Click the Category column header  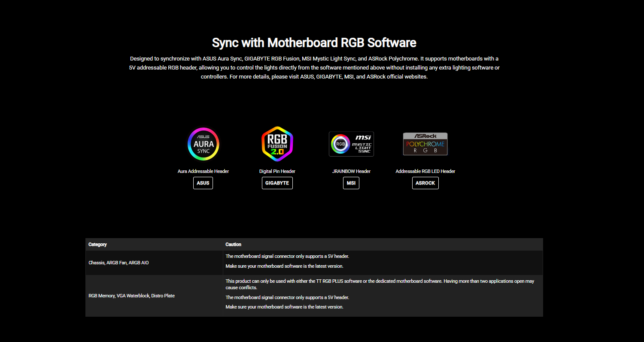pyautogui.click(x=97, y=244)
